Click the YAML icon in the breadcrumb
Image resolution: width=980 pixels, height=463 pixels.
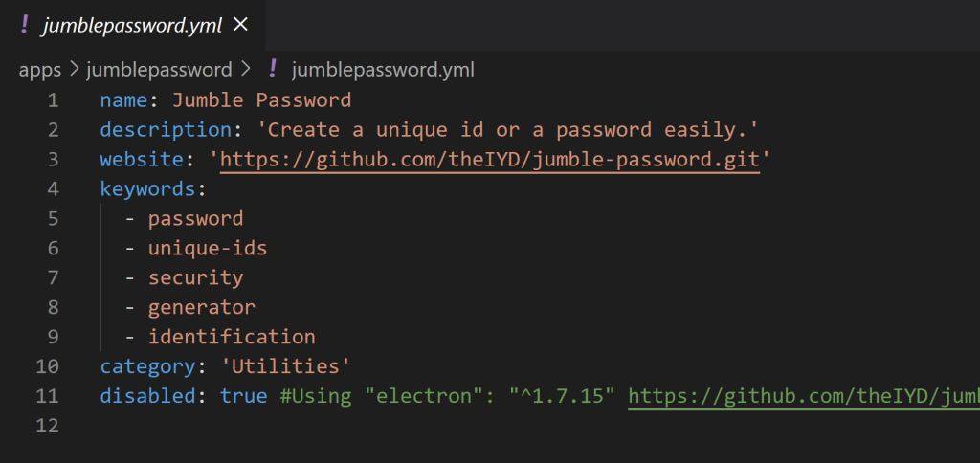(273, 69)
